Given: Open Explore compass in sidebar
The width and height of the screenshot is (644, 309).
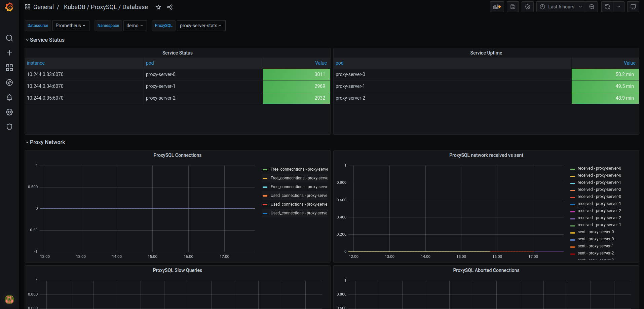Looking at the screenshot, I should click(9, 82).
